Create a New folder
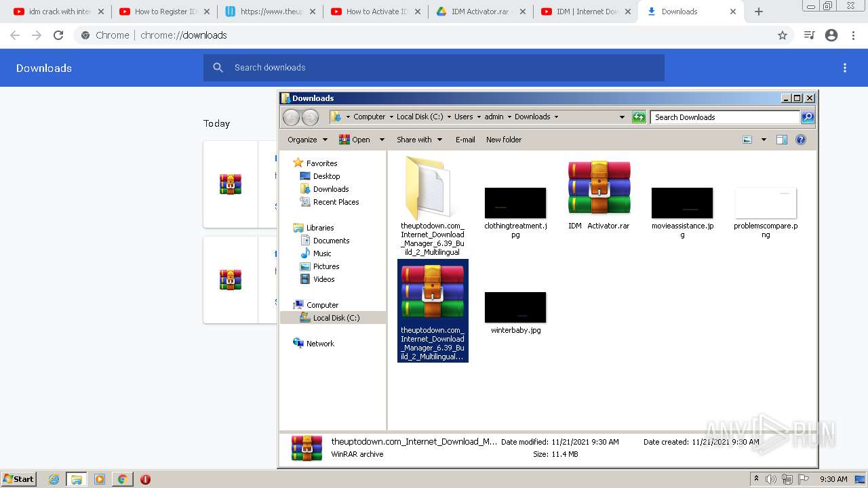 [504, 140]
